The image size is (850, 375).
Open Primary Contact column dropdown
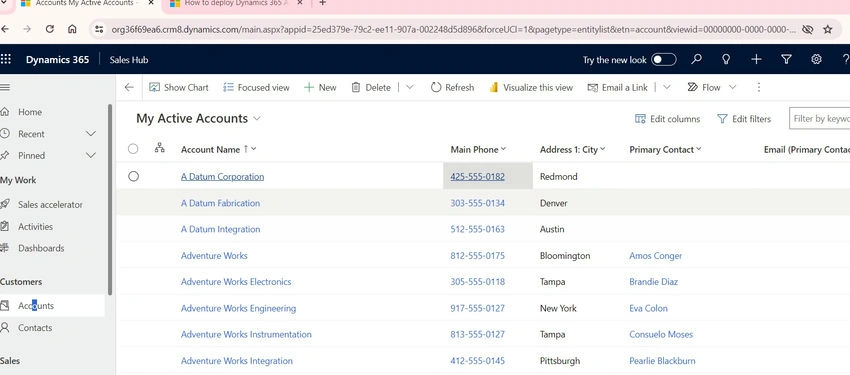tap(698, 149)
